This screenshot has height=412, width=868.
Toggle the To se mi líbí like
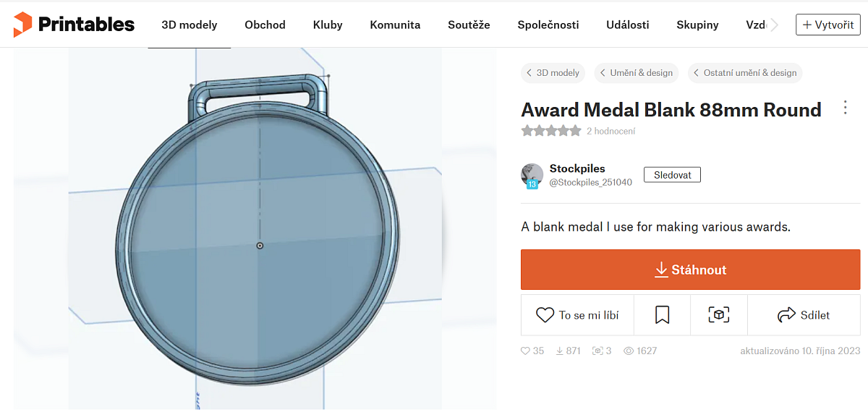tap(577, 315)
